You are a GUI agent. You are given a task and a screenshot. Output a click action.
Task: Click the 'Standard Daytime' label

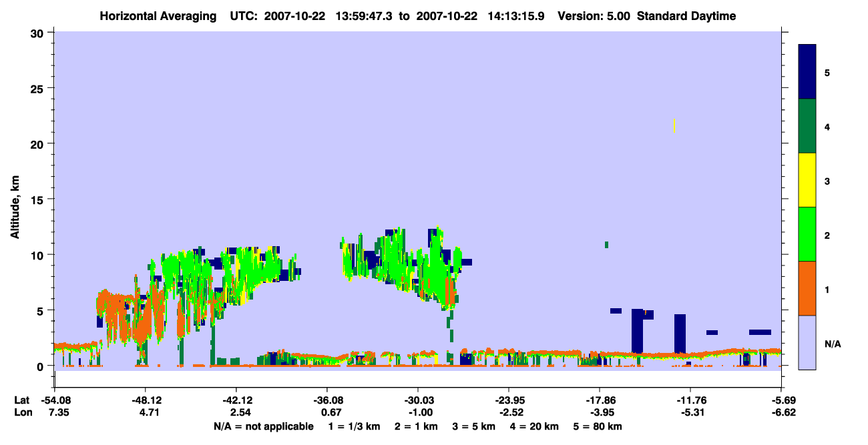point(686,16)
